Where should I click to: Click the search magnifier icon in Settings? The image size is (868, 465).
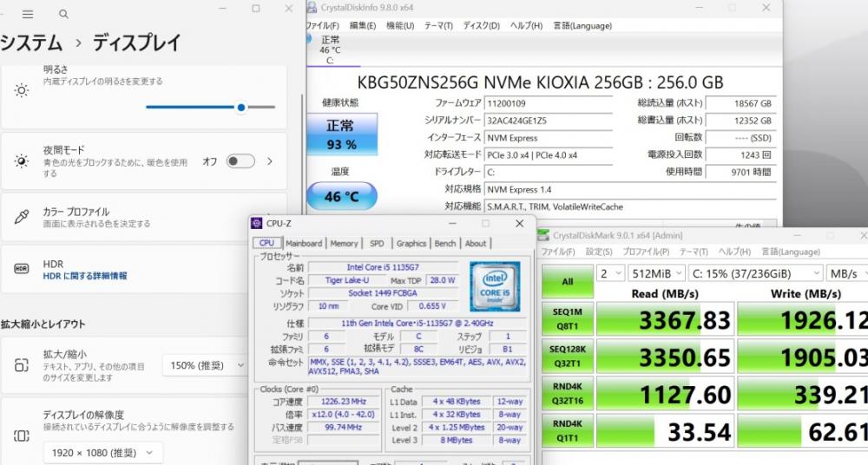point(63,15)
